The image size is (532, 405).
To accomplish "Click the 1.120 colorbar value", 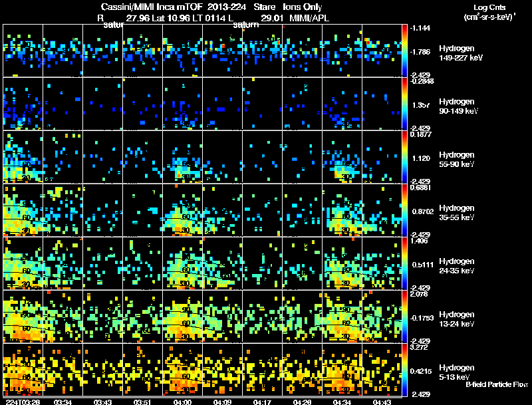I will pyautogui.click(x=421, y=158).
